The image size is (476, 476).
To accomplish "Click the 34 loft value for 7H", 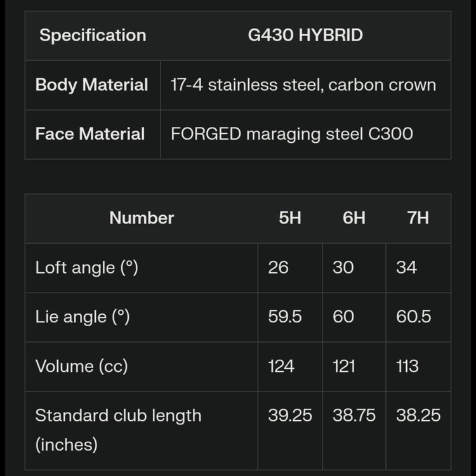I will (x=407, y=267).
